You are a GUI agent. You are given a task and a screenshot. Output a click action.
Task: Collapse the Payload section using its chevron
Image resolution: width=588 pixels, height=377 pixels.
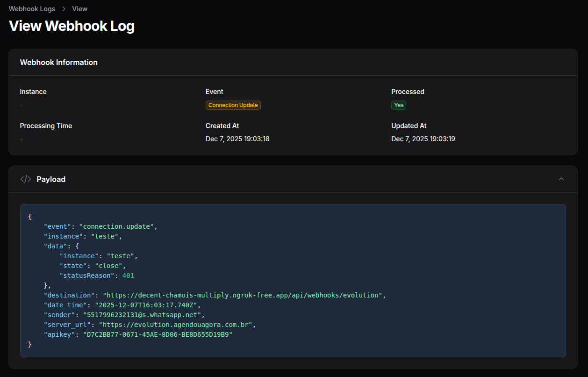click(561, 179)
